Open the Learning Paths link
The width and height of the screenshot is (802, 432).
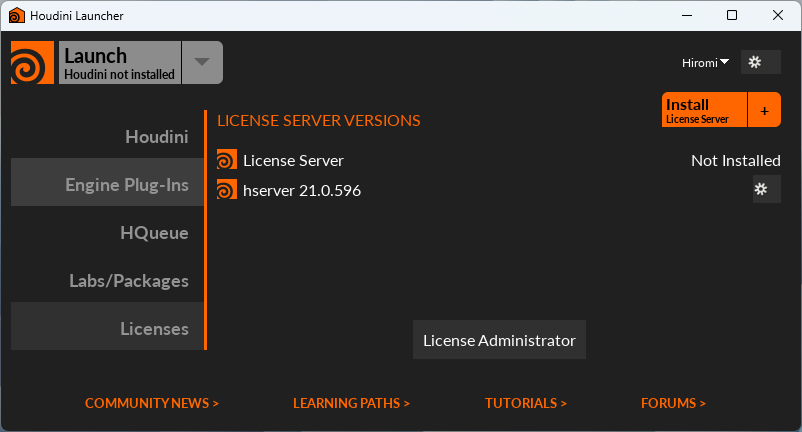(x=351, y=403)
